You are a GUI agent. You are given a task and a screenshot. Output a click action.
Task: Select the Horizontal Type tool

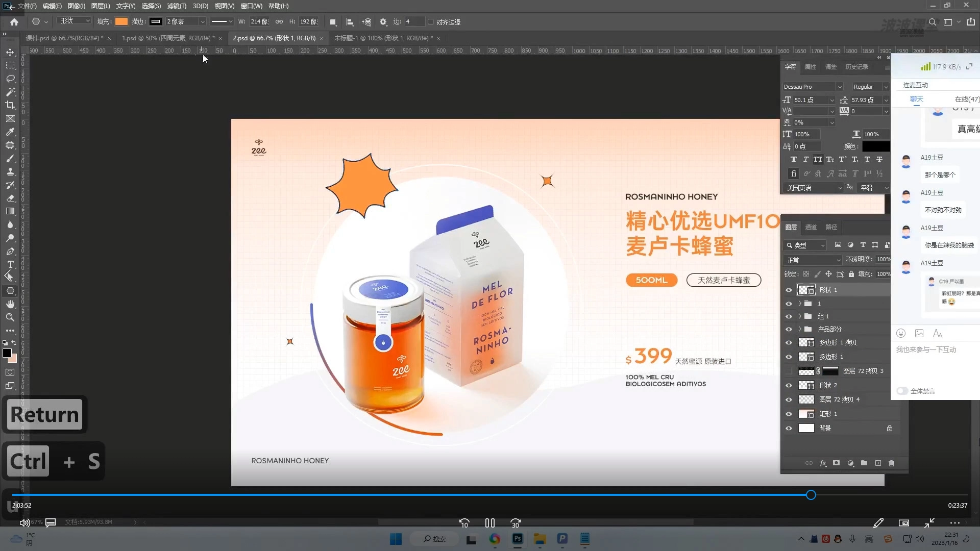click(10, 264)
